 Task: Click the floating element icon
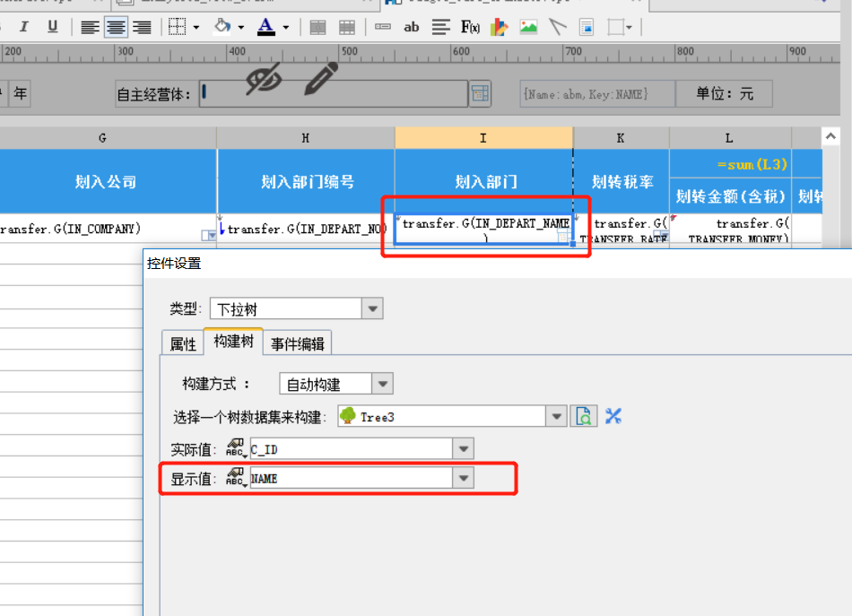(x=615, y=27)
